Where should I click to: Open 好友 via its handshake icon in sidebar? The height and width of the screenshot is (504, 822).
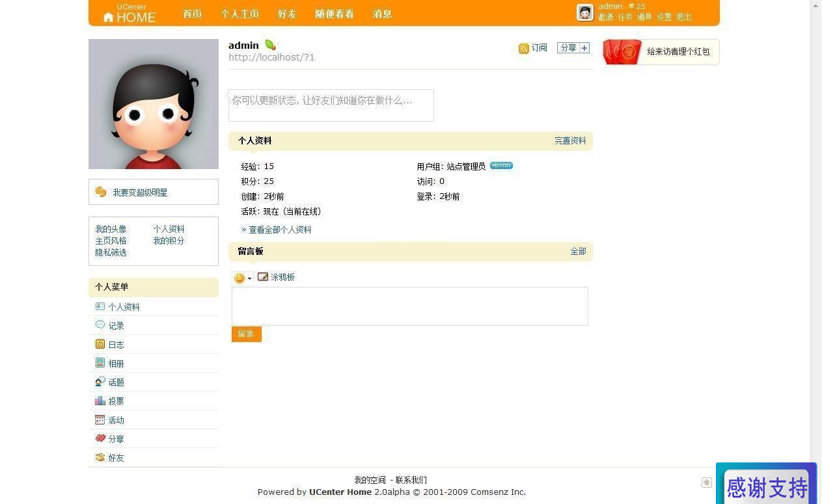coord(100,457)
